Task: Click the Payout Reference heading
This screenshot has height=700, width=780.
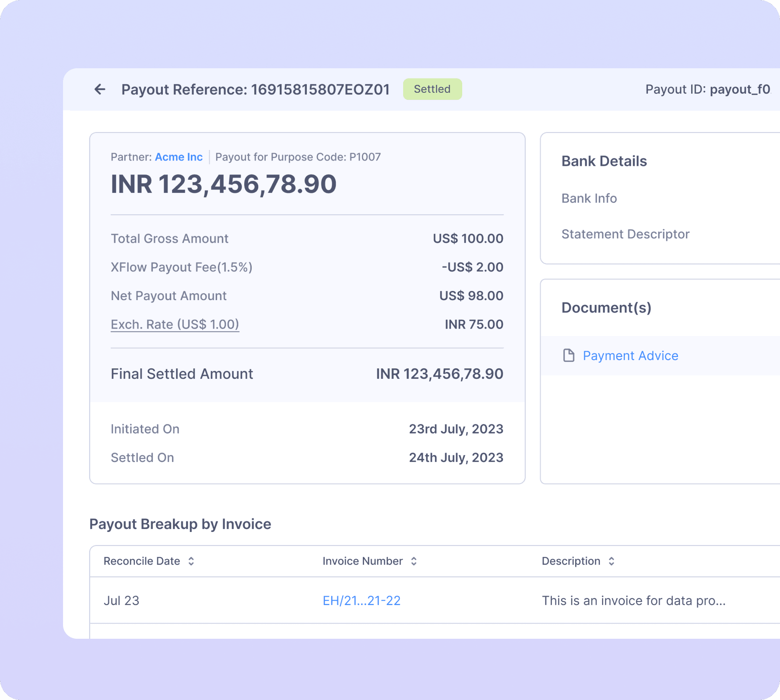Action: 256,89
